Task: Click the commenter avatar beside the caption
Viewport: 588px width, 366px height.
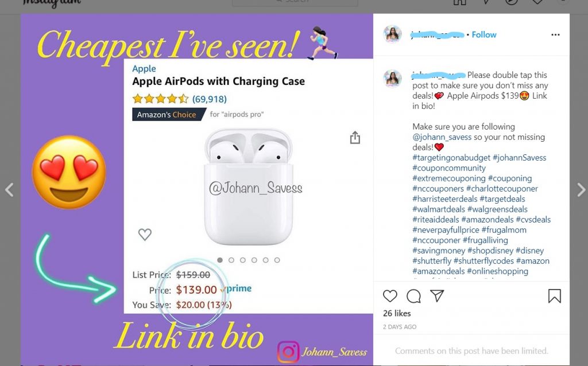Action: coord(393,78)
